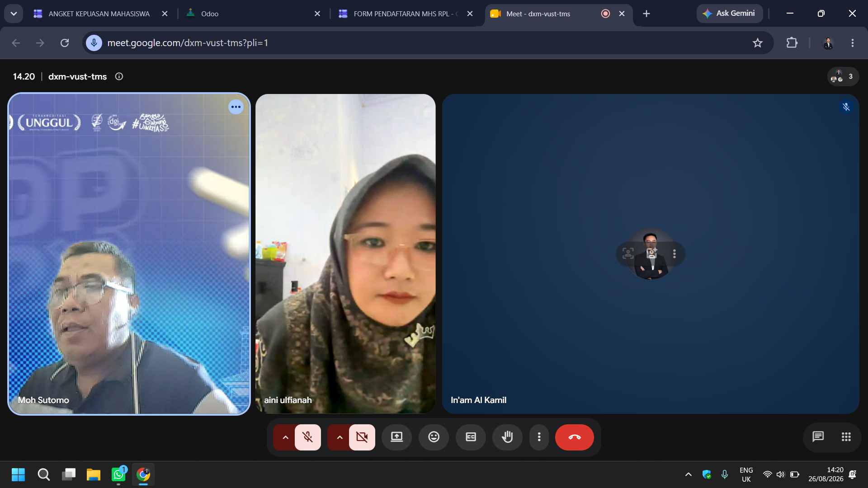The height and width of the screenshot is (488, 868).
Task: Click the present screen icon
Action: 396,437
